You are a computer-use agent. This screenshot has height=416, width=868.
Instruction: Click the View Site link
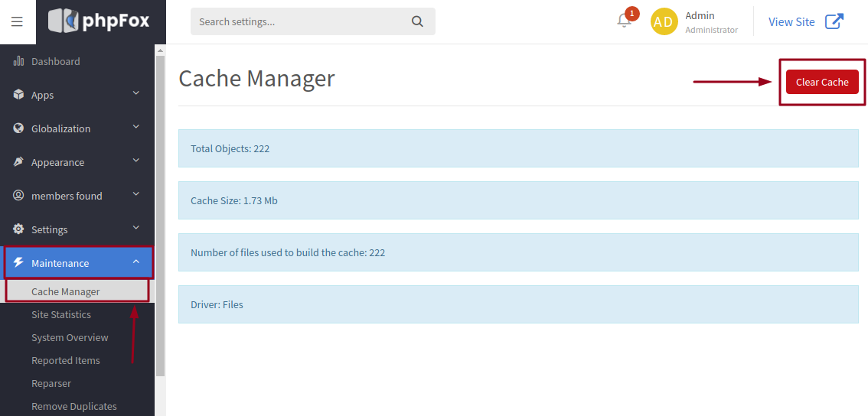point(791,21)
